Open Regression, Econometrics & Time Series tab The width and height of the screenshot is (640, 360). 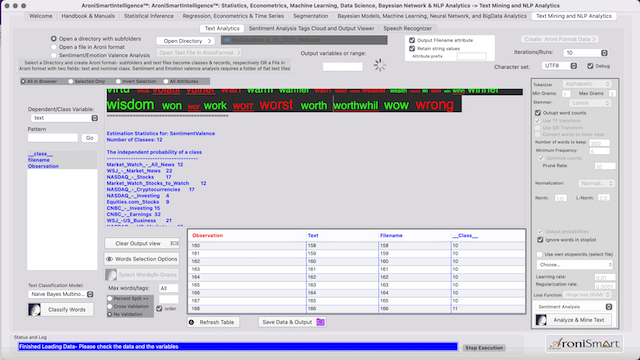point(233,16)
